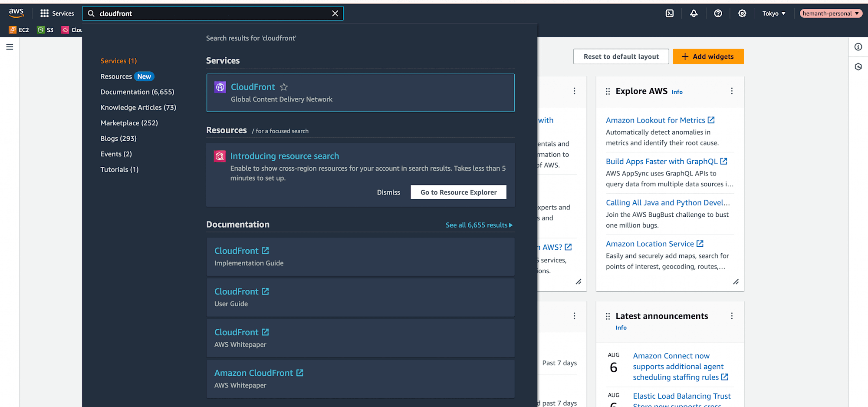This screenshot has width=868, height=407.
Task: Open options menu of widget left of Explore AWS
Action: pos(574,91)
